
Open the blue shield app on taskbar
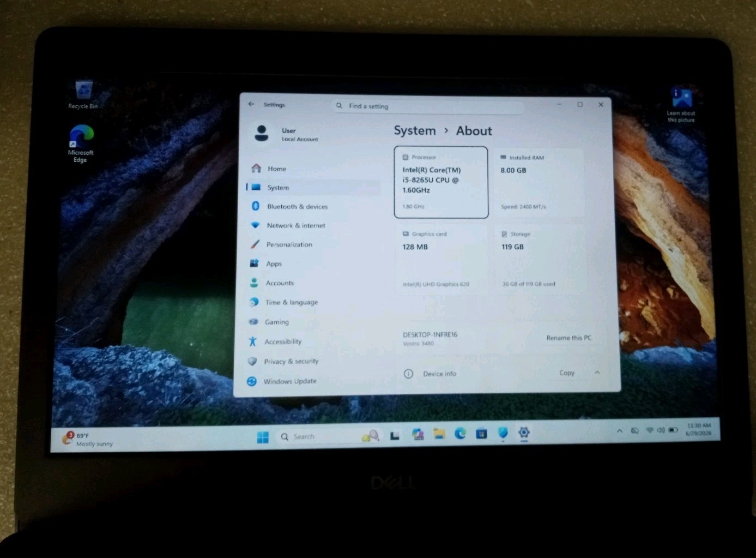pos(503,433)
